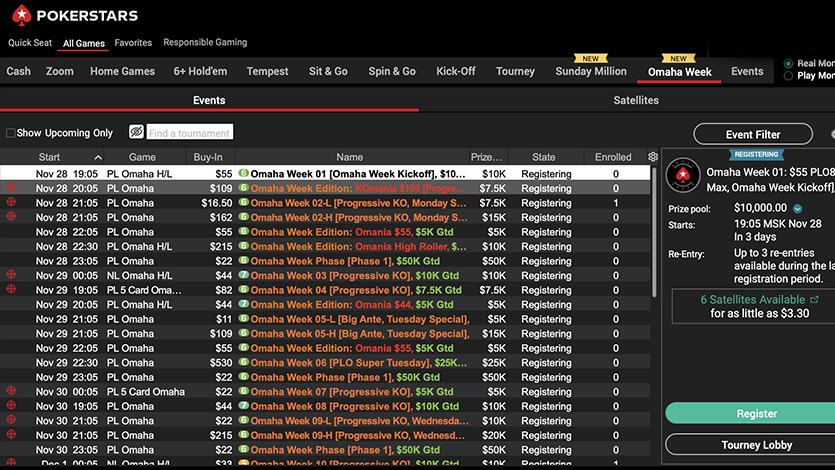
Task: Select Real Money radio button
Action: click(789, 63)
